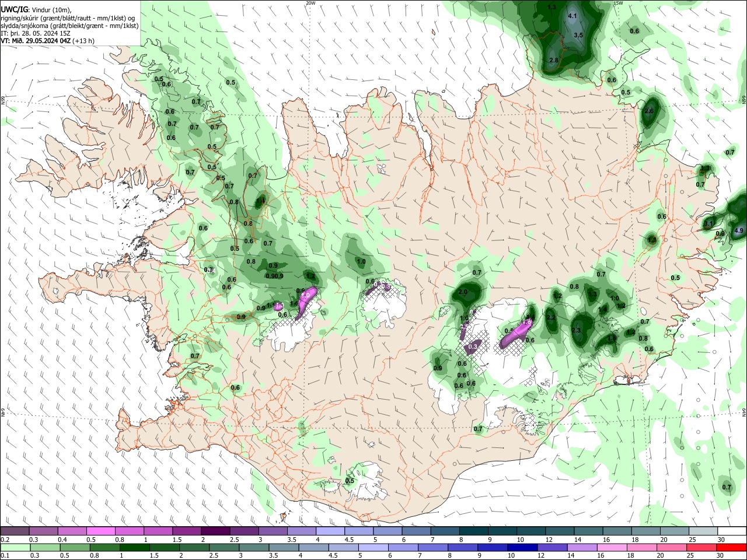747x560 pixels.
Task: Click the 4.1 precipitation value on the map
Action: point(572,16)
